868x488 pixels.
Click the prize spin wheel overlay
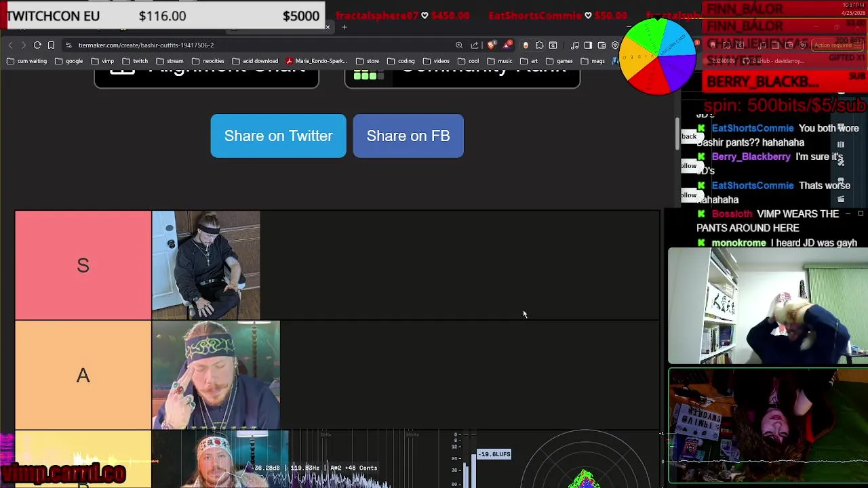click(x=658, y=57)
